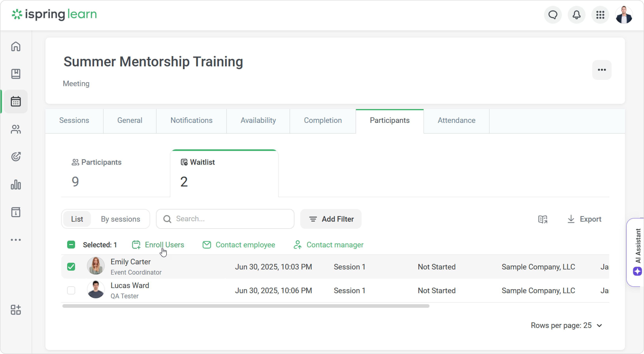Switch to the Attendance tab
The image size is (644, 354).
456,121
